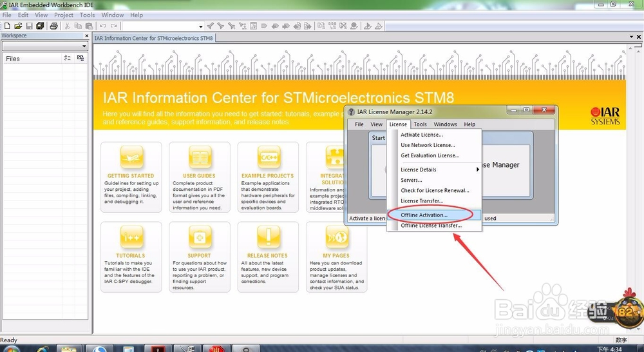The image size is (644, 352).
Task: Open the My Pages tile
Action: 336,257
